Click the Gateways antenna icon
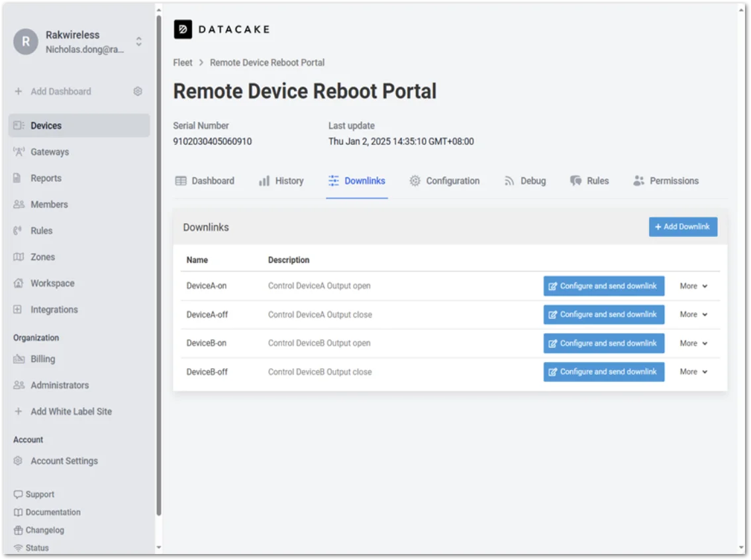This screenshot has height=560, width=751. (x=19, y=152)
